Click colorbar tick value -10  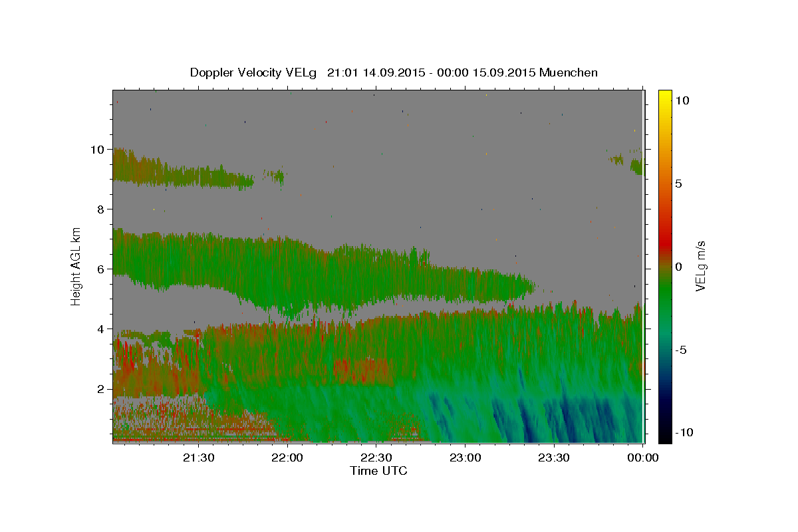click(x=683, y=432)
